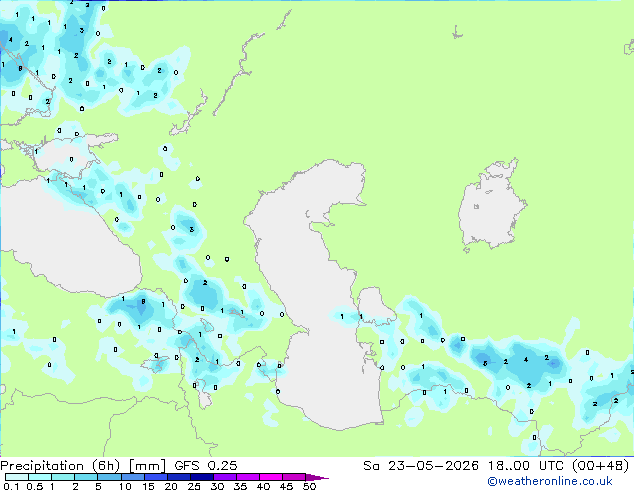The width and height of the screenshot is (634, 490).
Task: Click the 0.1–0.5 mm legend color swatch
Action: click(17, 477)
